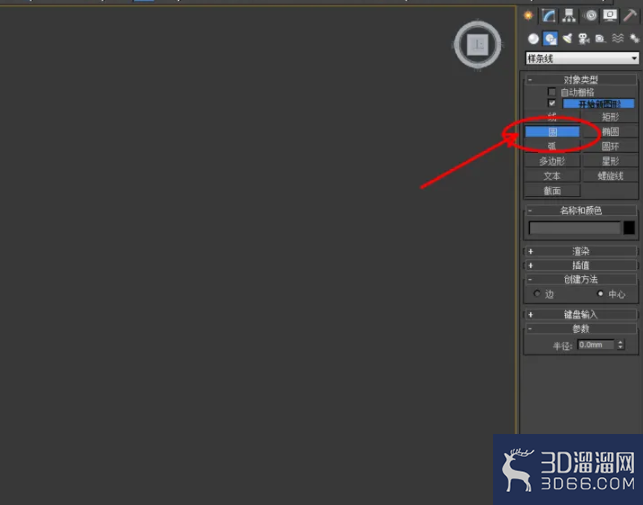Screen dimensions: 643x505
Task: Select the 边 creation method radio
Action: (x=537, y=293)
